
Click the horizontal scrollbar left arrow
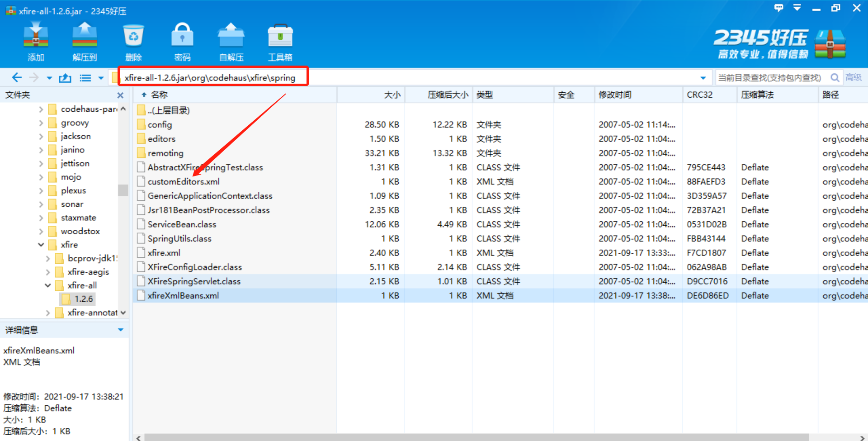138,437
